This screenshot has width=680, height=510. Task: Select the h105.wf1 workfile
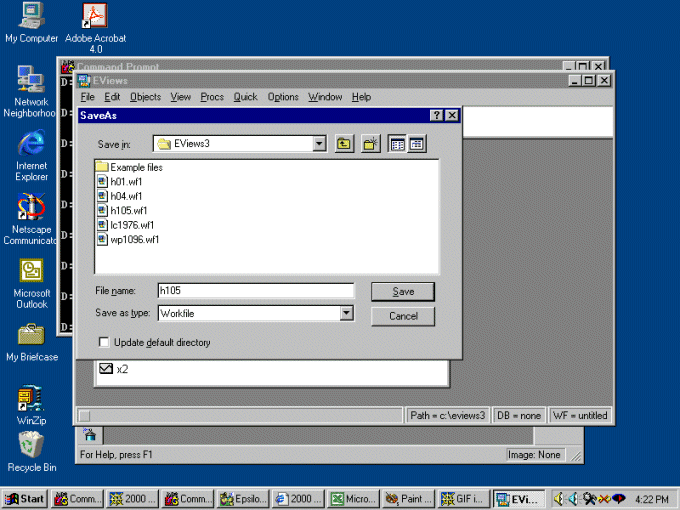point(128,210)
